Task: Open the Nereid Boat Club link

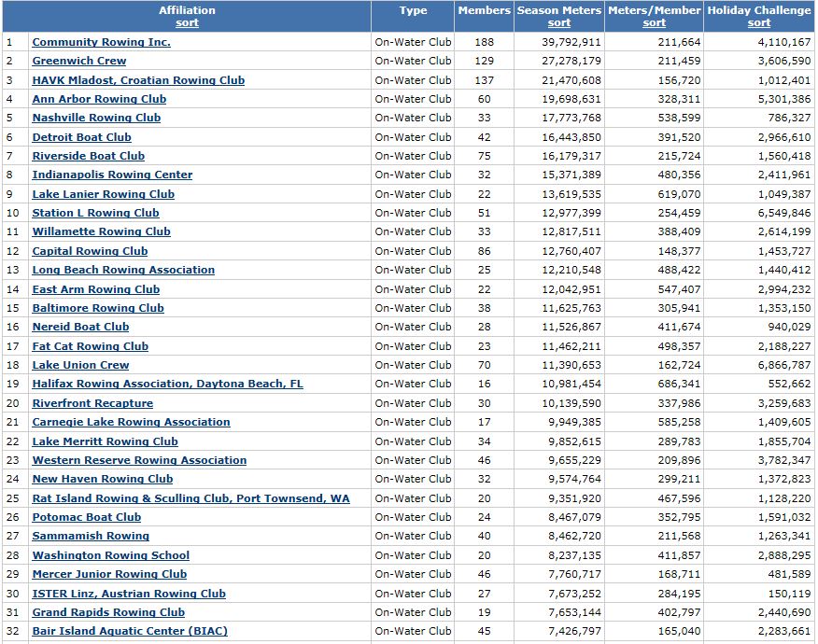Action: pos(81,327)
